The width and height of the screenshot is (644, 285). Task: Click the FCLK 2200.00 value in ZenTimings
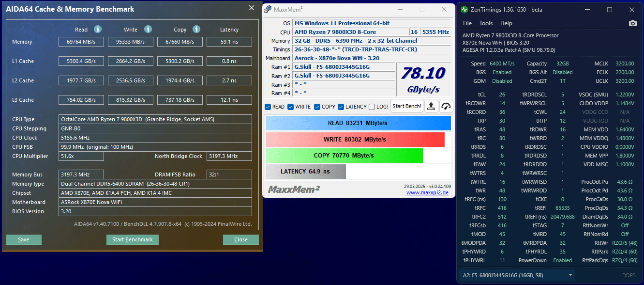point(625,72)
